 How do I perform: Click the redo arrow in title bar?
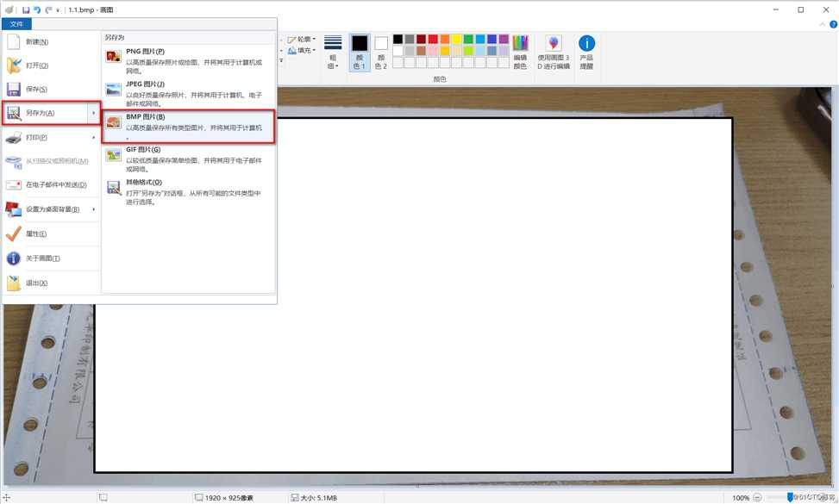48,9
